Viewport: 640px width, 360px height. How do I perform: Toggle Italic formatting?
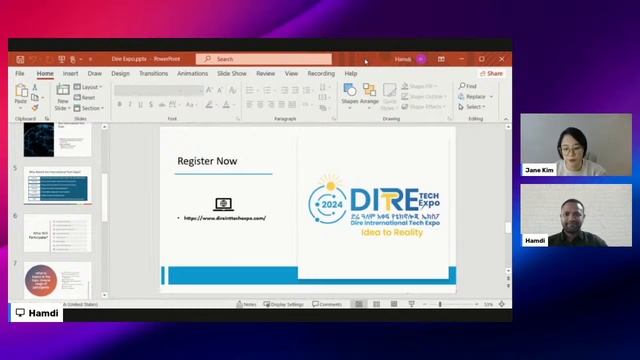(x=130, y=105)
